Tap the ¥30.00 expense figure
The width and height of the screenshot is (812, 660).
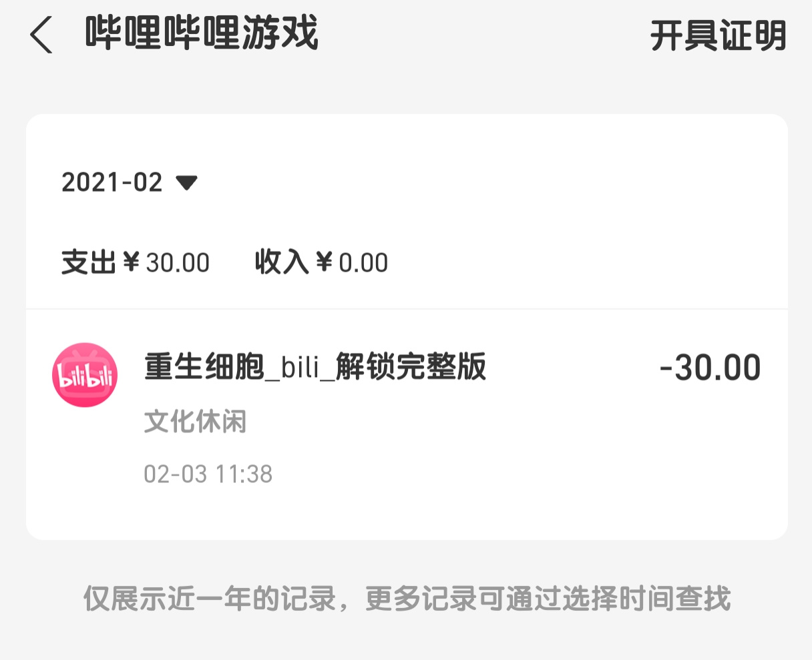coord(167,263)
